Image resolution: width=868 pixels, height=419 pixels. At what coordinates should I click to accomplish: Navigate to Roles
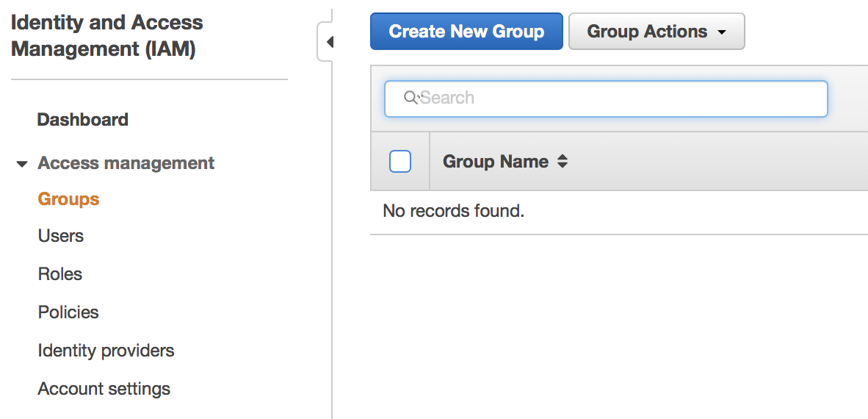[x=60, y=274]
